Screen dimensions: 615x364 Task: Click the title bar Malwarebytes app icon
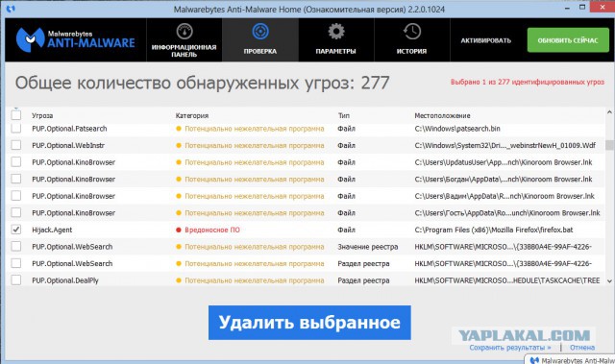click(x=11, y=9)
